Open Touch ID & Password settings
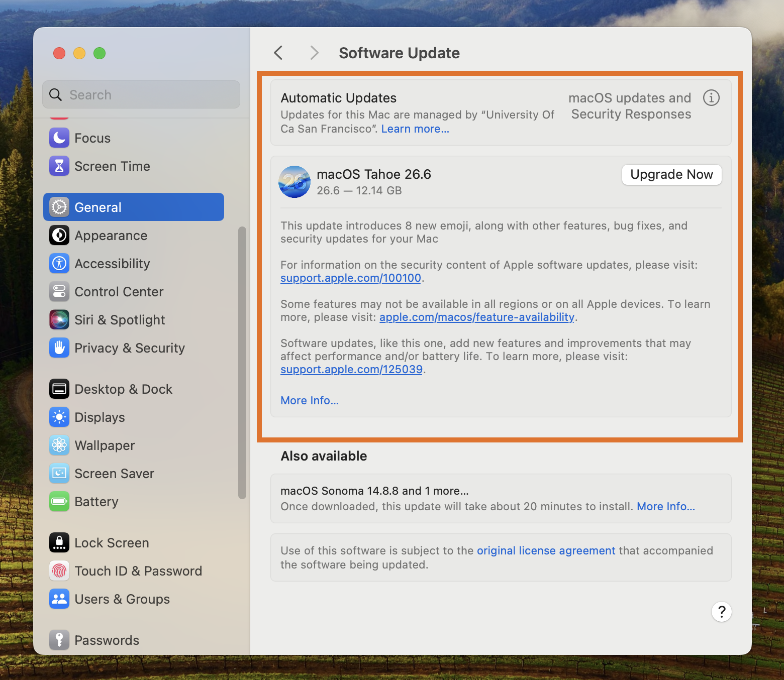 pyautogui.click(x=133, y=571)
